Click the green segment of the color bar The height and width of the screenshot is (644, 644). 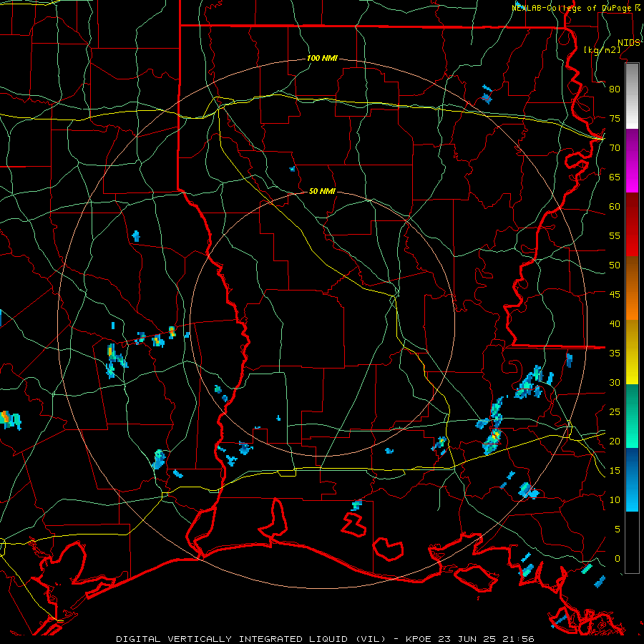(x=632, y=416)
